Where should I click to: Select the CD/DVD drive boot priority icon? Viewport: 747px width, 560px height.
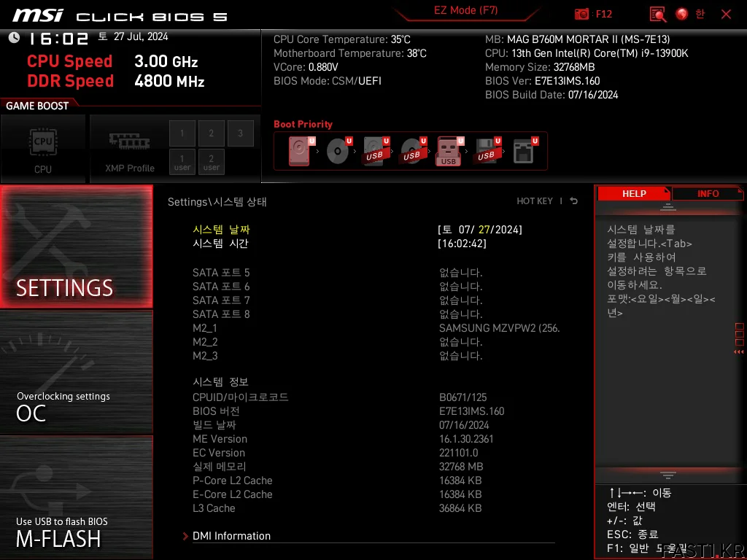click(338, 151)
